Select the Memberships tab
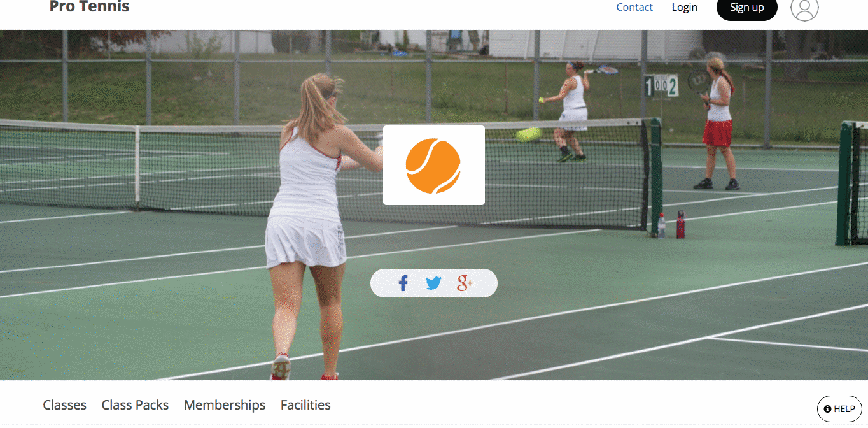Image resolution: width=868 pixels, height=428 pixels. coord(225,405)
